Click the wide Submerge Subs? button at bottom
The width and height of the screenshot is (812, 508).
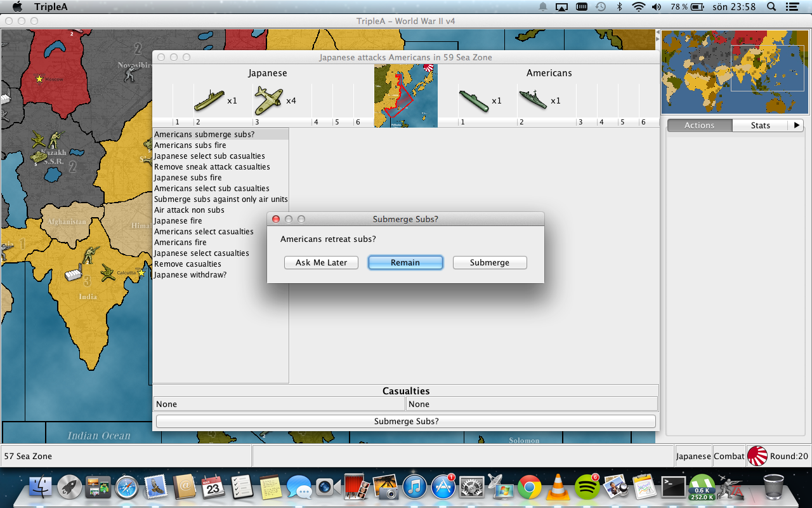(406, 421)
